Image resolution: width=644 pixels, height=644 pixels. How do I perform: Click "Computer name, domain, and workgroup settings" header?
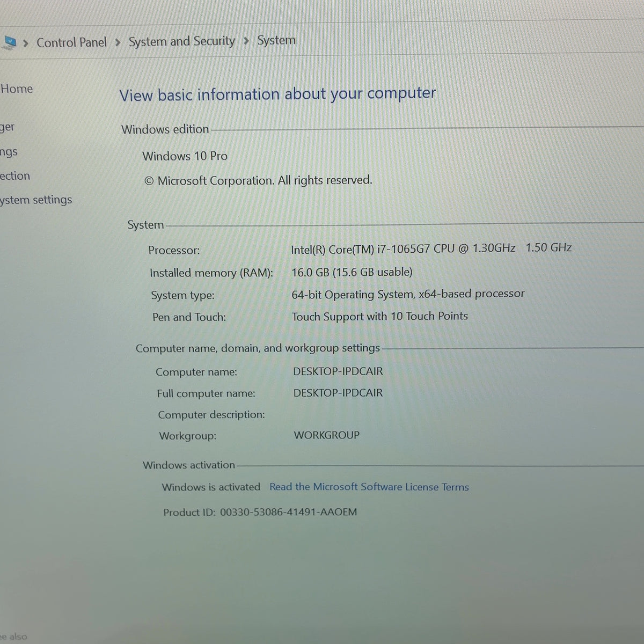point(258,348)
